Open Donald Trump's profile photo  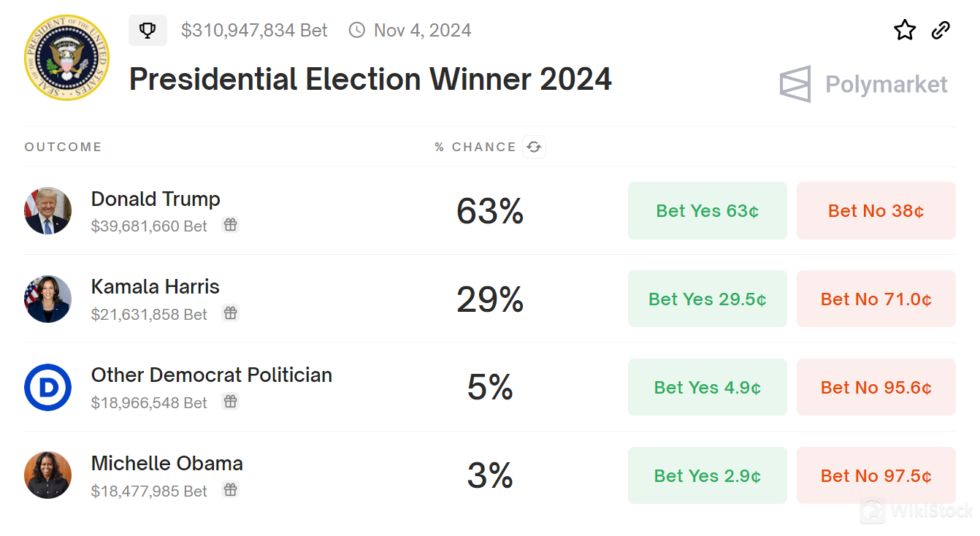click(47, 210)
